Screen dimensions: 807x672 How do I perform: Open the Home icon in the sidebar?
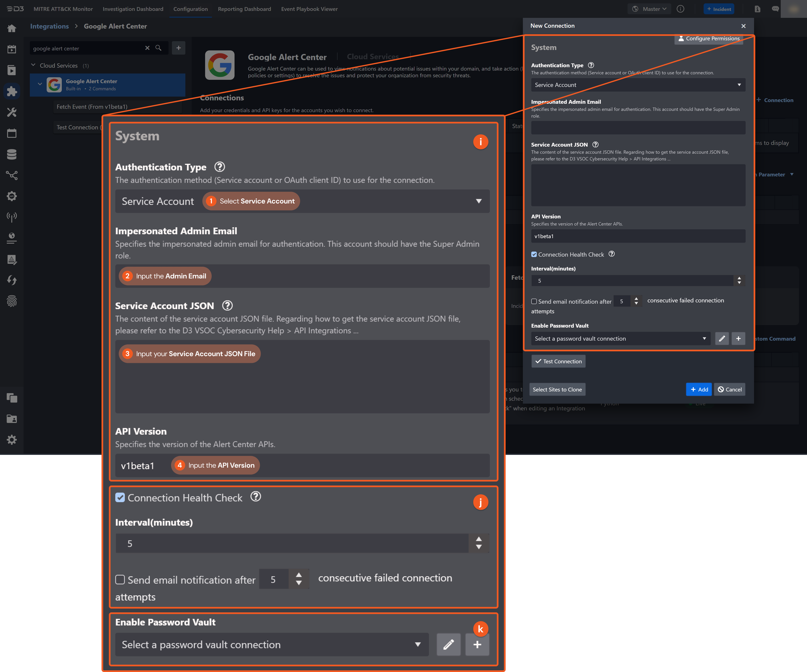pos(12,28)
